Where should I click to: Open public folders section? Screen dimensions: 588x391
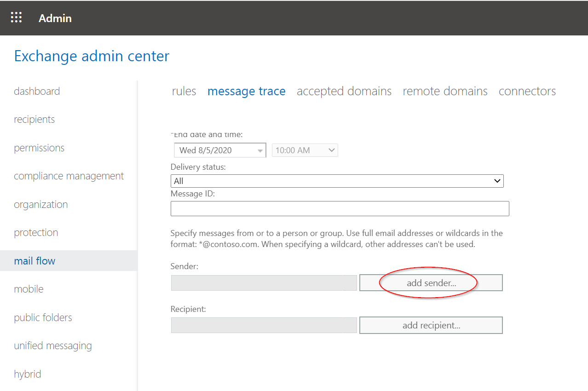tap(43, 317)
